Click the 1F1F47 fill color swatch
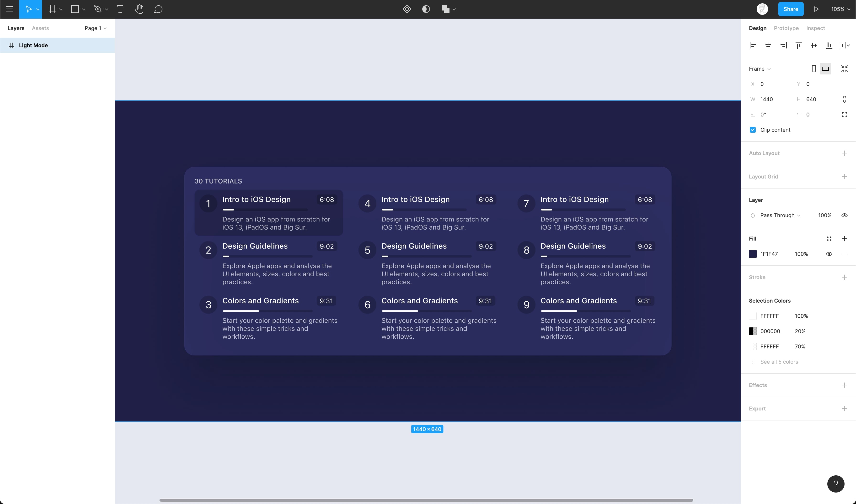Screen dimensions: 856x504 click(x=753, y=254)
